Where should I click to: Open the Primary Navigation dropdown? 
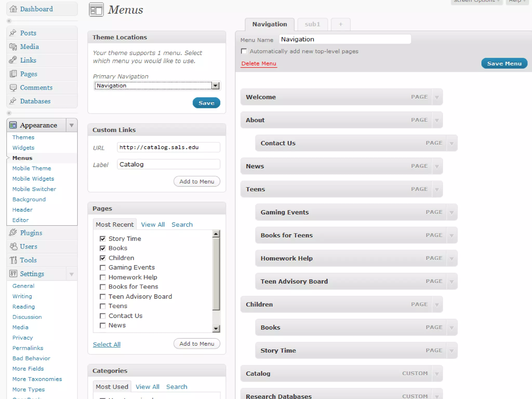click(x=215, y=86)
